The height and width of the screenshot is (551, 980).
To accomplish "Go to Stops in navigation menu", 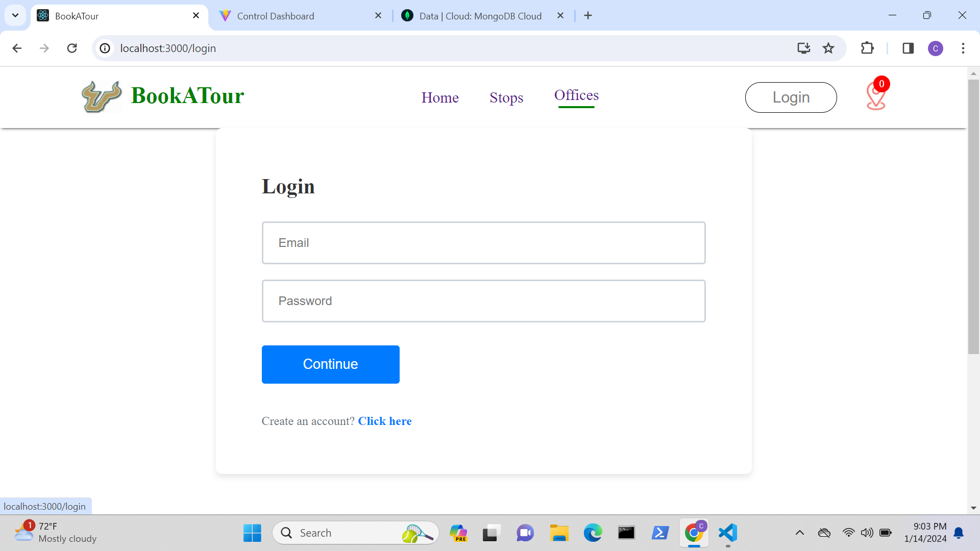I will coord(506,97).
